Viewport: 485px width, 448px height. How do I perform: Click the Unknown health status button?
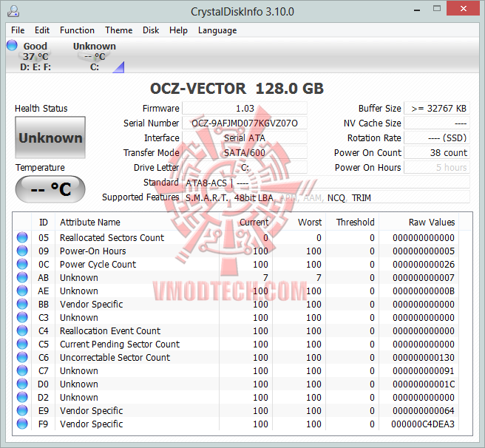(50, 138)
